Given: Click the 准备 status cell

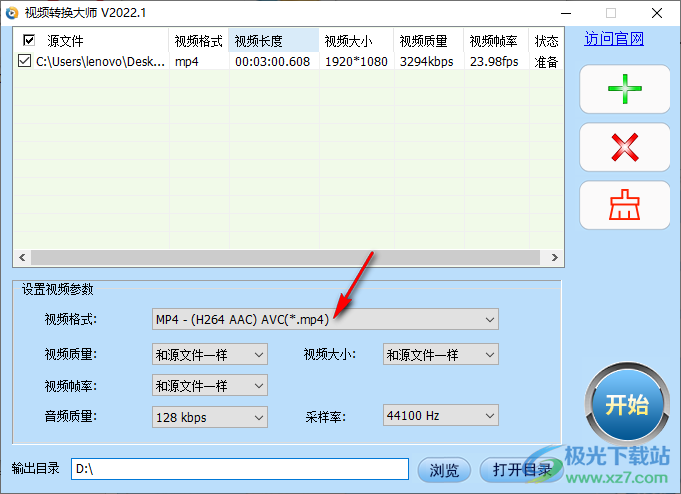Looking at the screenshot, I should [x=546, y=62].
